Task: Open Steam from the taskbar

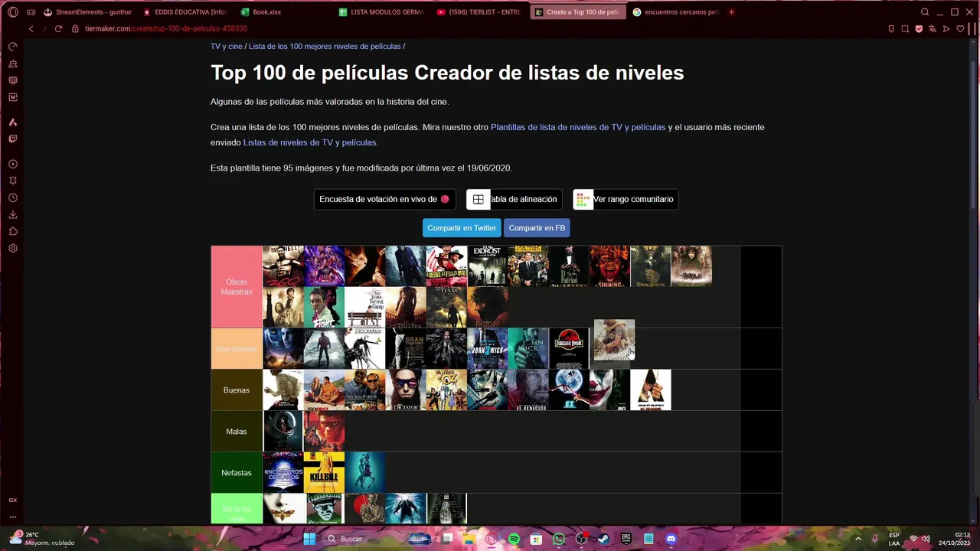Action: (604, 539)
